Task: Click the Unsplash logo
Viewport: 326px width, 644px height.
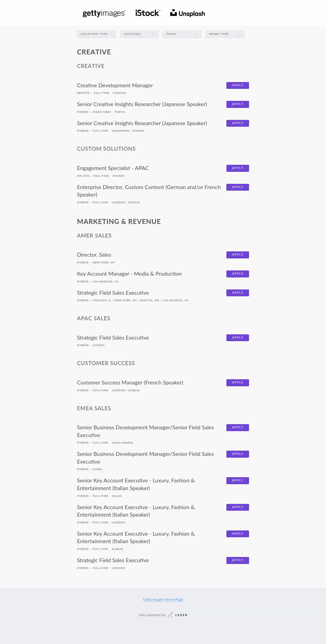Action: click(187, 13)
